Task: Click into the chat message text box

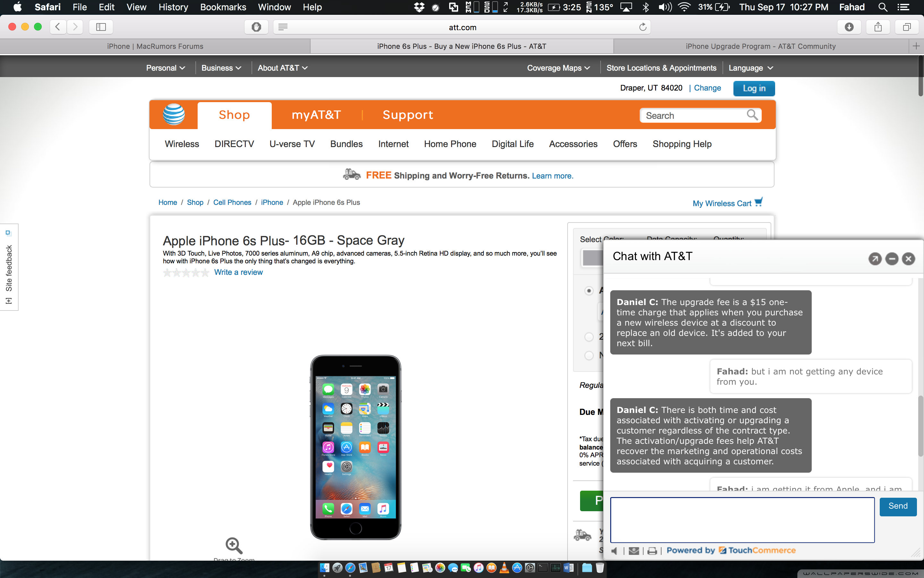Action: pyautogui.click(x=742, y=520)
